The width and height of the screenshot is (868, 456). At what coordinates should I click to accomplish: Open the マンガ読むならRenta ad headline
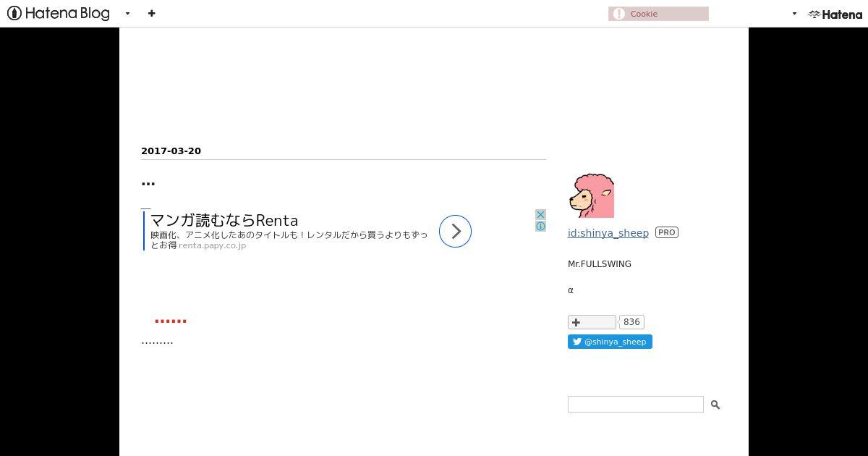(224, 220)
